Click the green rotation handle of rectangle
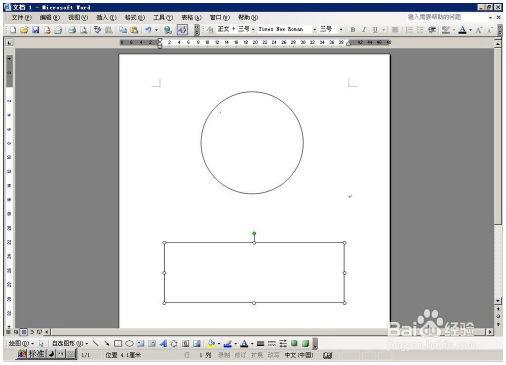 tap(254, 234)
